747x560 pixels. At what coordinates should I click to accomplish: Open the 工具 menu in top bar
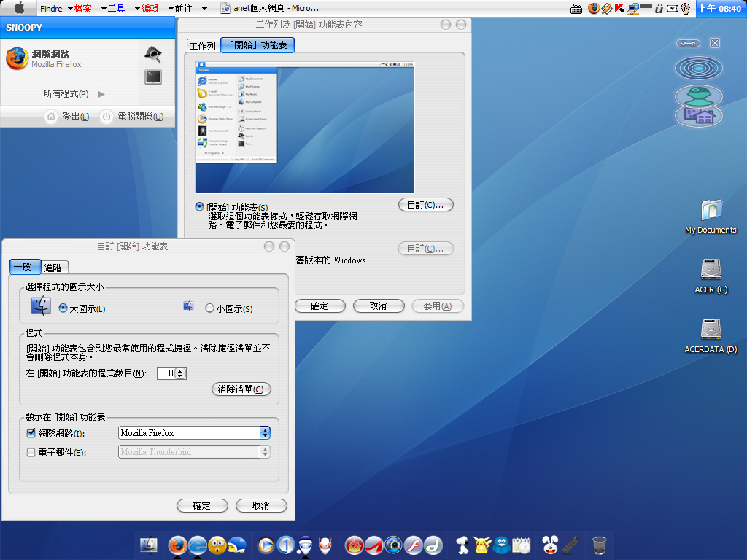coord(116,9)
